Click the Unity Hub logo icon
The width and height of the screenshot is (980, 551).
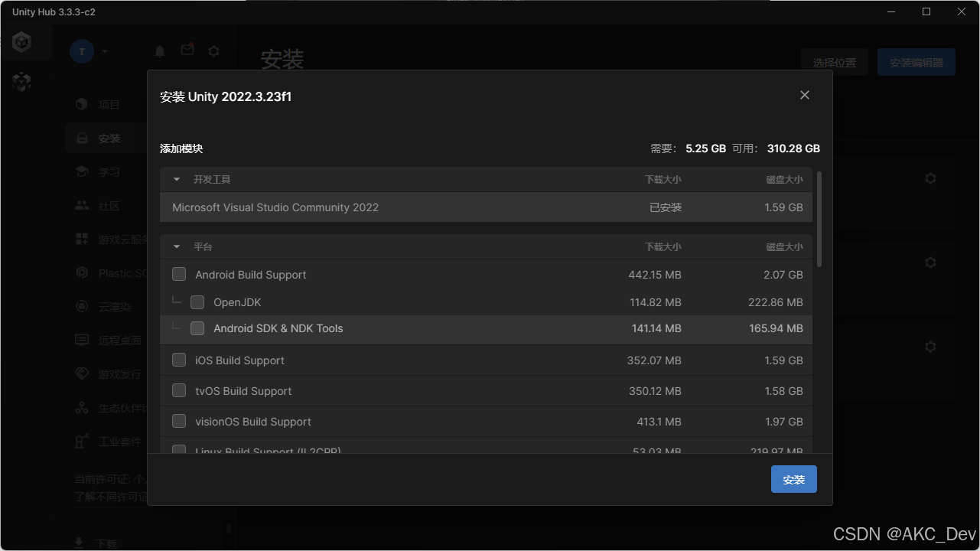coord(22,43)
